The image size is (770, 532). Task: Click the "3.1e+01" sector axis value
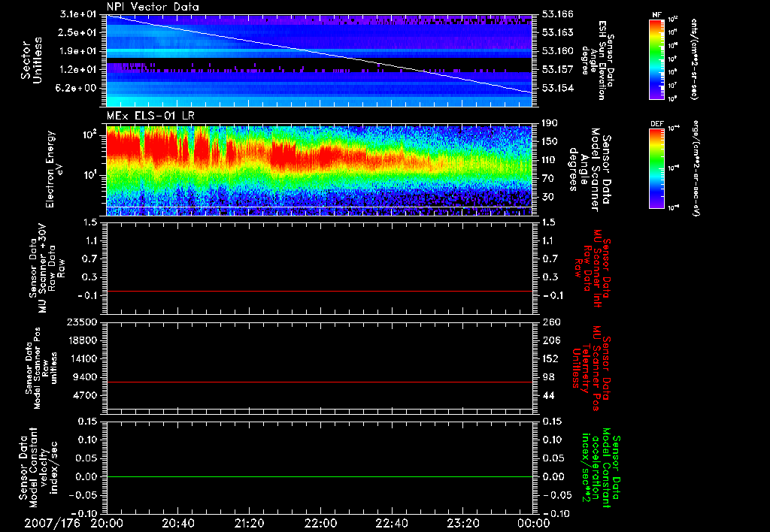[x=78, y=14]
